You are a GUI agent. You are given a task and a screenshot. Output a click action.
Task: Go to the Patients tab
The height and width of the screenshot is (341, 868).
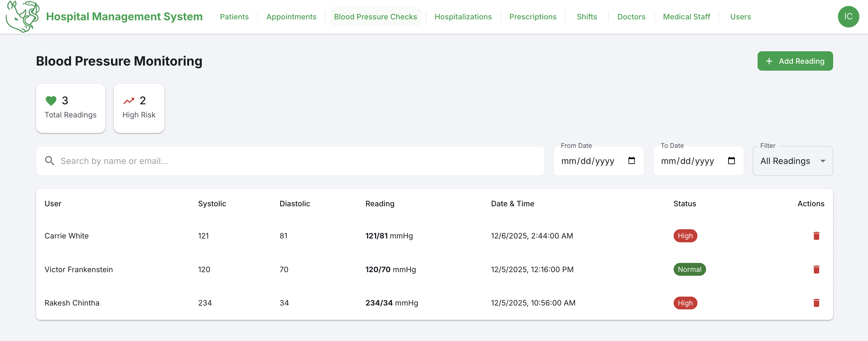tap(234, 16)
